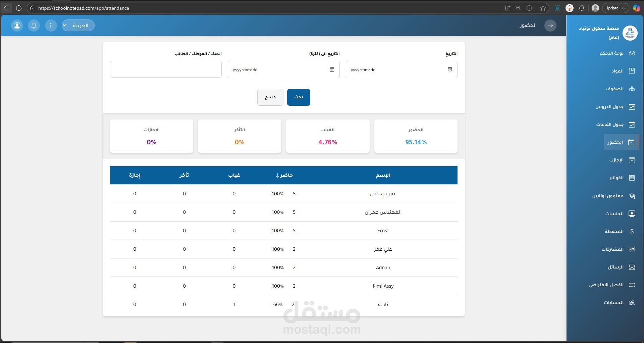This screenshot has height=343, width=644.
Task: Open the المشاركات sidebar menu item
Action: click(618, 249)
